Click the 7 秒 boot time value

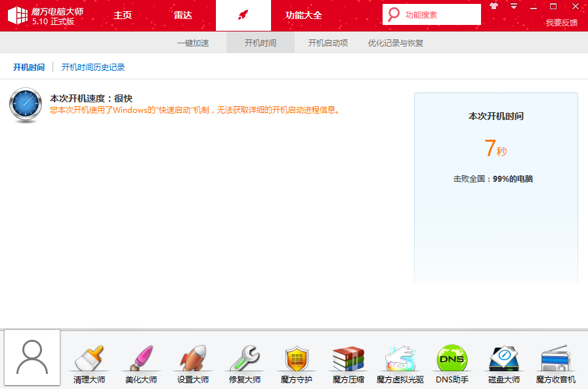click(495, 148)
